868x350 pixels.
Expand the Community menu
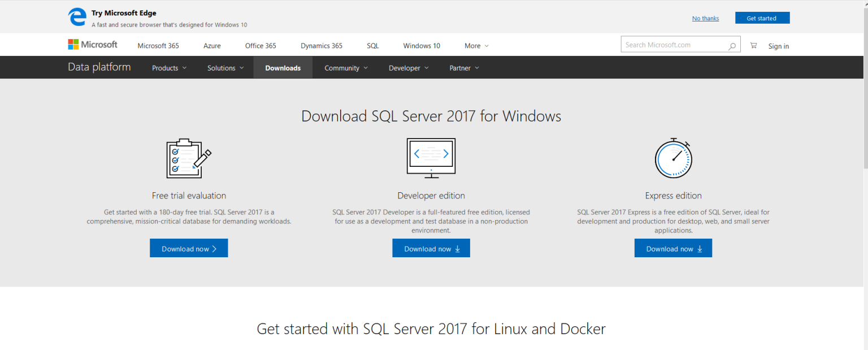tap(346, 68)
